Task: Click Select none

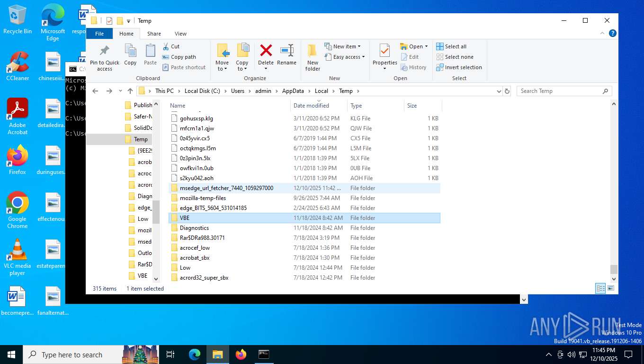Action: click(455, 57)
